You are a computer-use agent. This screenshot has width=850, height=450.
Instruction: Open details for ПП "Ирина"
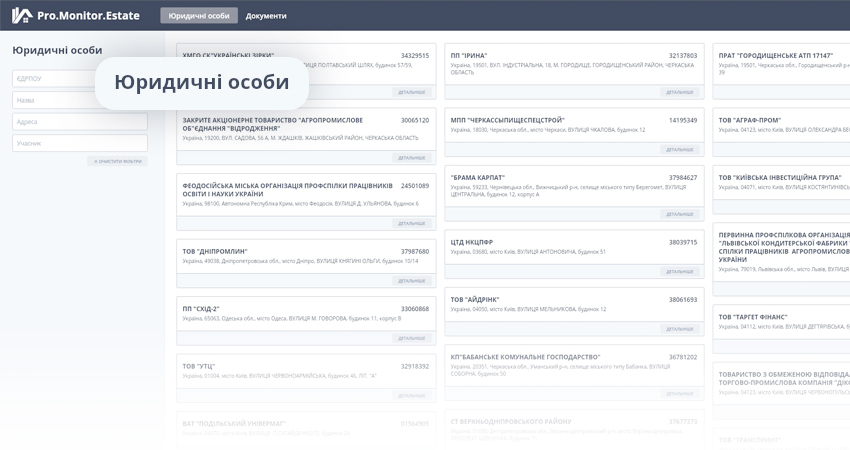click(x=680, y=92)
